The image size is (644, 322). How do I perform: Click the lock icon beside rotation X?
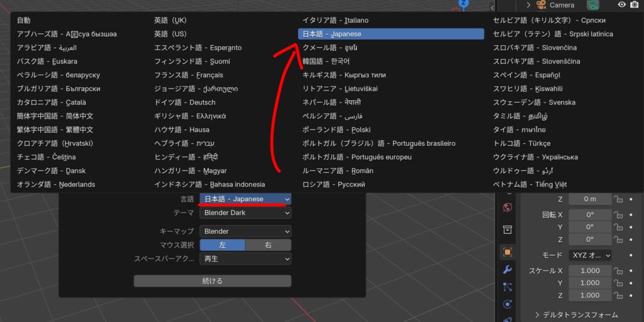(618, 214)
